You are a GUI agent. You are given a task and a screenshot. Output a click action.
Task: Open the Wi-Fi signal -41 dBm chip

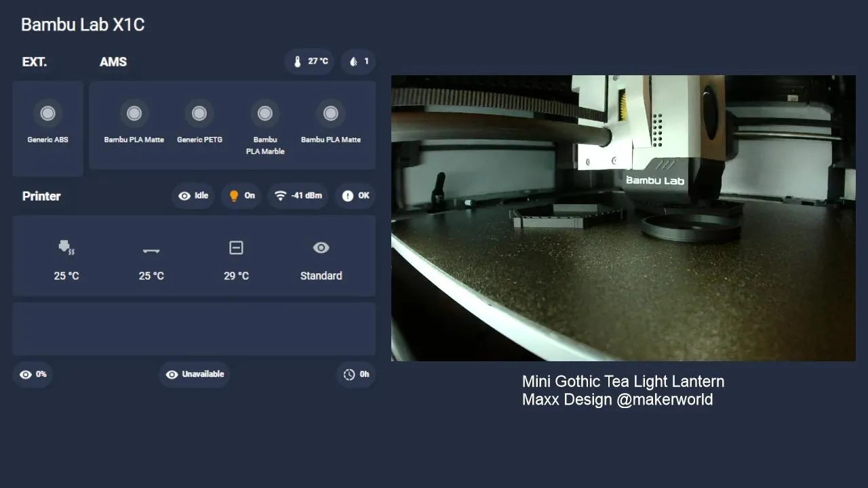(x=298, y=196)
